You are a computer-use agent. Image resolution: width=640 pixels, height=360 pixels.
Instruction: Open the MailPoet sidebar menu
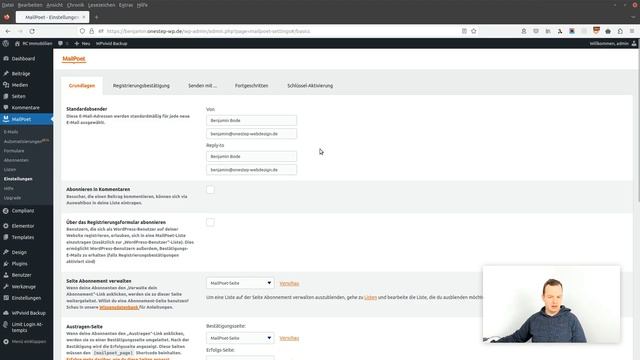point(27,119)
